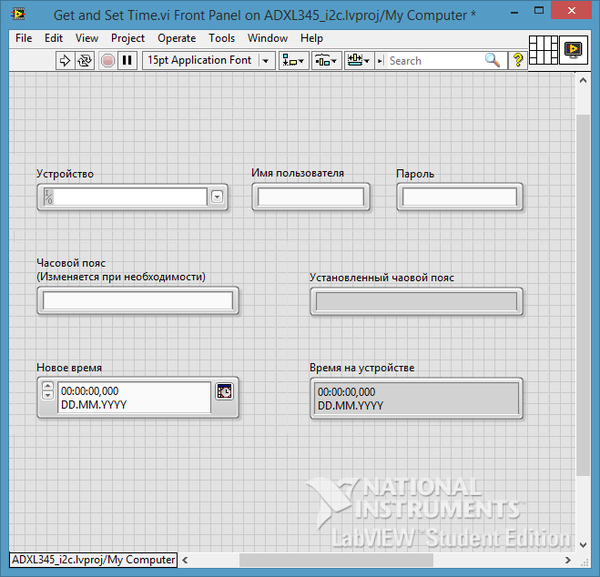Close the Get and Set Time window
The image size is (600, 577).
point(571,11)
